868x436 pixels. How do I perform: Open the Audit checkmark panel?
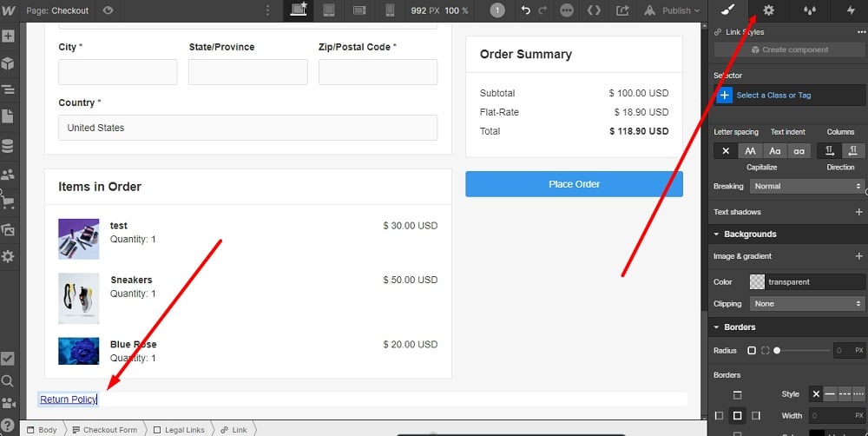8,359
